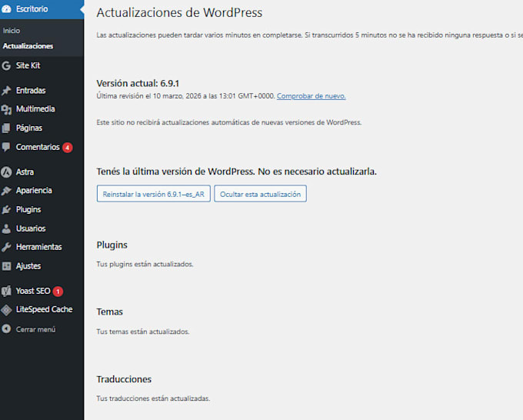Click the Plugins plug icon

tap(6, 209)
